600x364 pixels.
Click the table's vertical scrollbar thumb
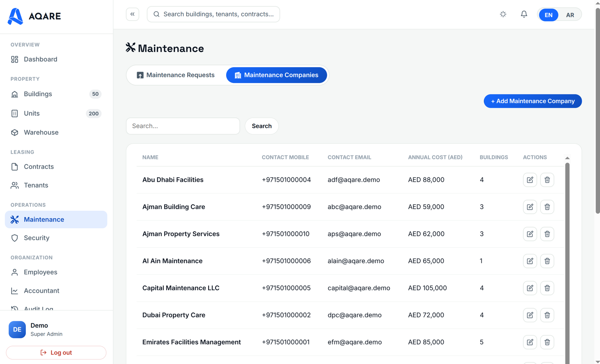[567, 262]
